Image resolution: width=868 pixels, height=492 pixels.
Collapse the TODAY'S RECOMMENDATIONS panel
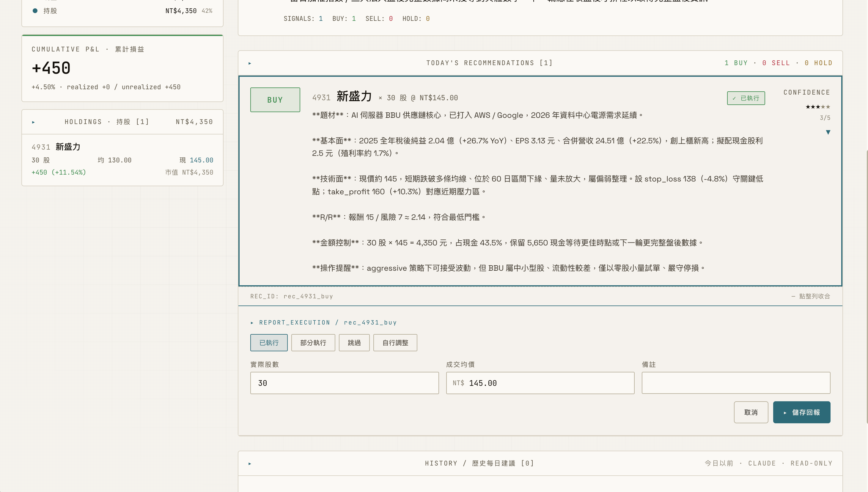point(250,63)
